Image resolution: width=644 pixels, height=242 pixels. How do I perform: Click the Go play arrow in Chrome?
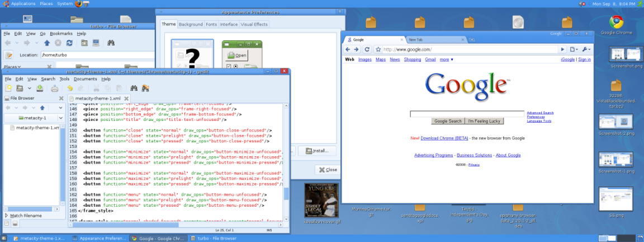pos(563,49)
